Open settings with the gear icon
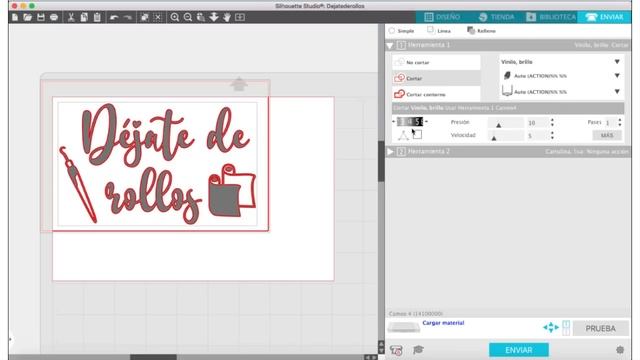The image size is (640, 360). (x=620, y=350)
